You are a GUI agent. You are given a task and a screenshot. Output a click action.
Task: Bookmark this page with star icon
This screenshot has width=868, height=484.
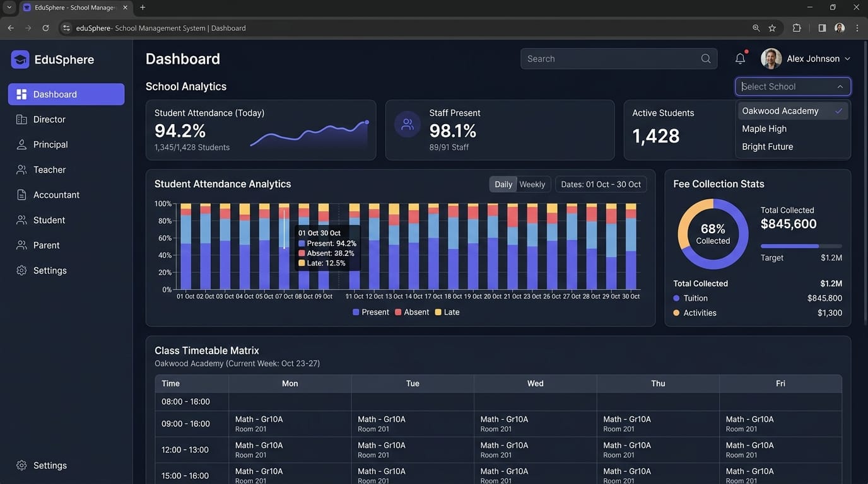[x=772, y=28]
